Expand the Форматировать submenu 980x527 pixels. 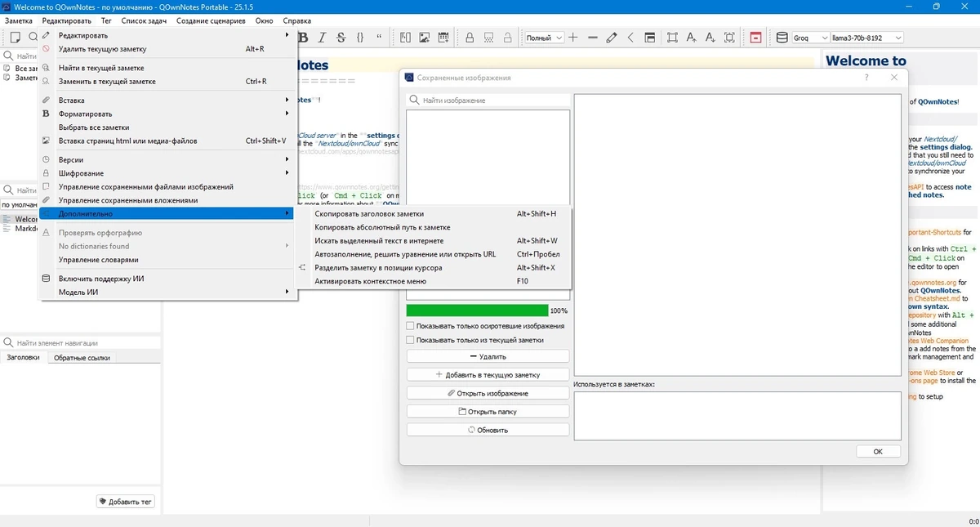167,114
